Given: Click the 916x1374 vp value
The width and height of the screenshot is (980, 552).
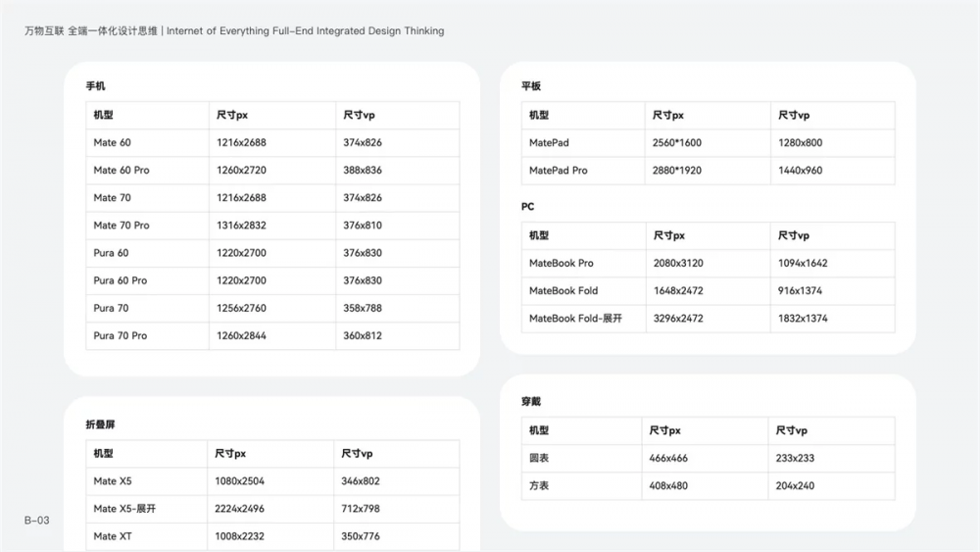Looking at the screenshot, I should (x=801, y=291).
